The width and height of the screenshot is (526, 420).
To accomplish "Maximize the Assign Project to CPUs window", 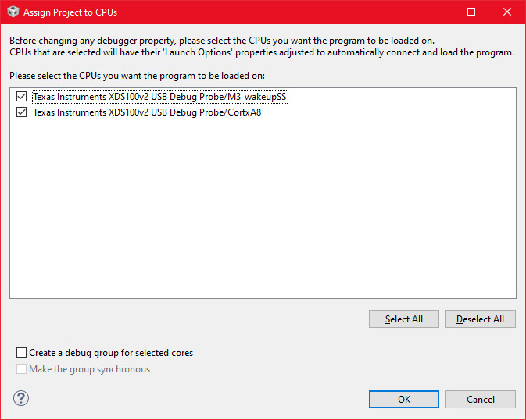I will 471,12.
